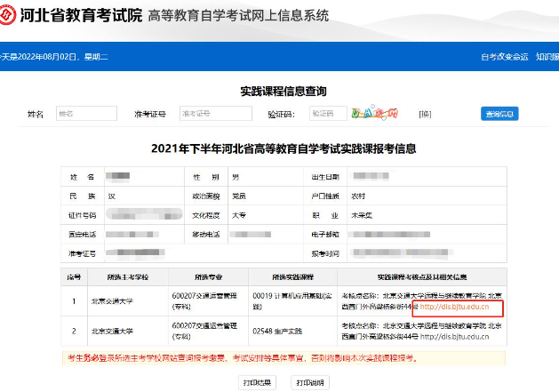This screenshot has width=559, height=392.
Task: Click the 党员 political status value
Action: [239, 196]
